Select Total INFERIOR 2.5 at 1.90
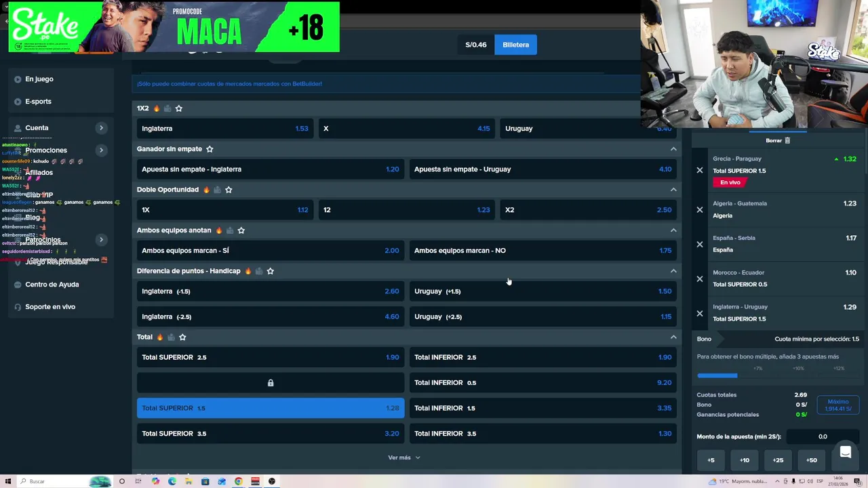Image resolution: width=868 pixels, height=488 pixels. pos(542,357)
